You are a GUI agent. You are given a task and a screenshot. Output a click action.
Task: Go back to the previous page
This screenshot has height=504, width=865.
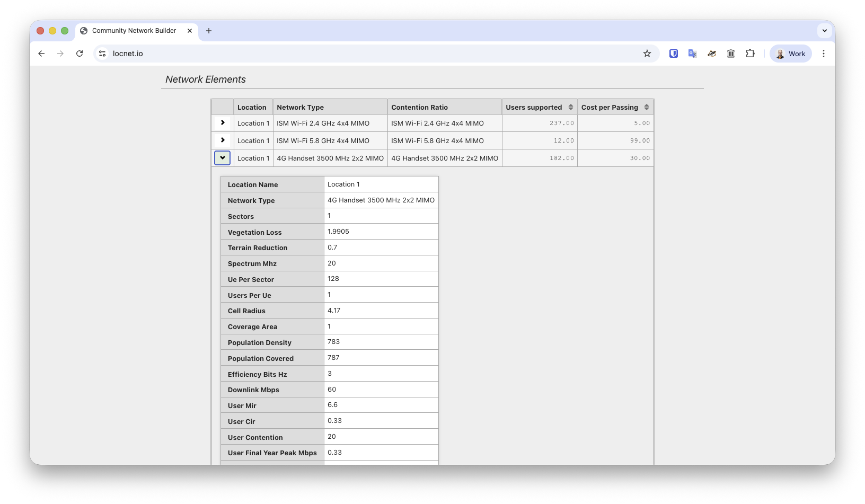(x=41, y=54)
